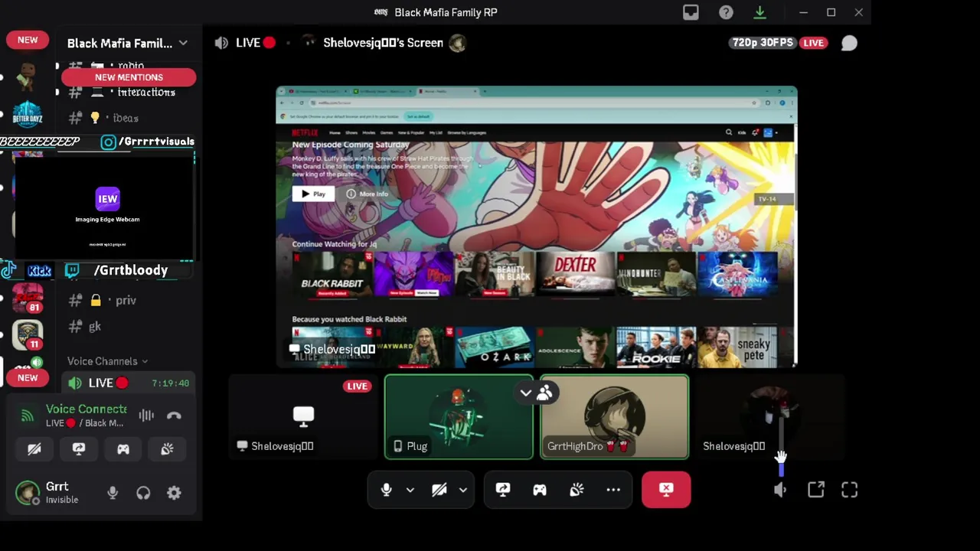
Task: Open the Discord inbox icon in title bar
Action: (x=691, y=12)
